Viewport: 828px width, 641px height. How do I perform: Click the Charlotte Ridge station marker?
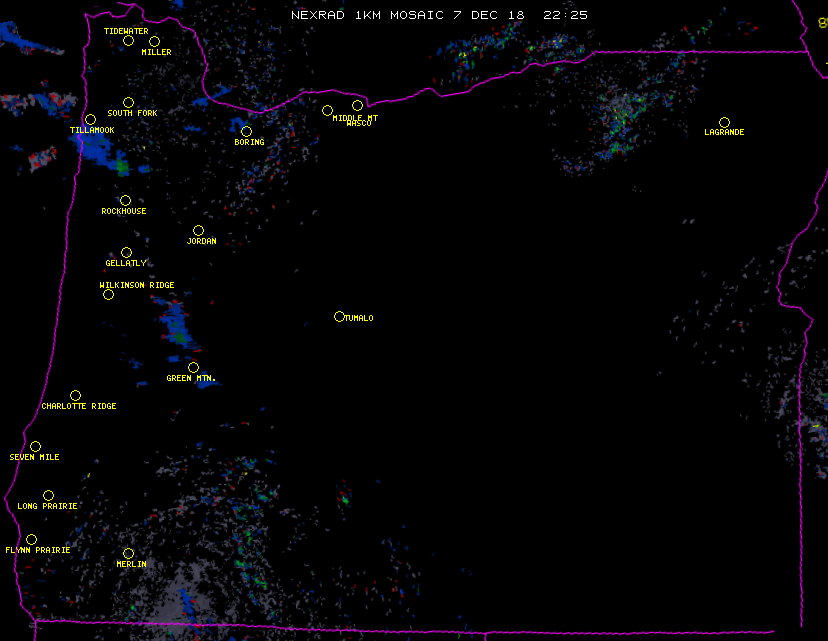(x=75, y=395)
